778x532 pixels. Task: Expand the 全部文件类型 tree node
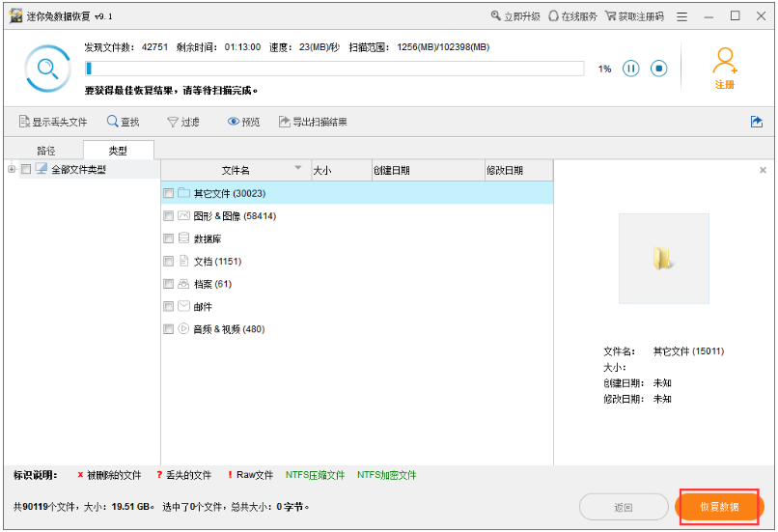(12, 169)
